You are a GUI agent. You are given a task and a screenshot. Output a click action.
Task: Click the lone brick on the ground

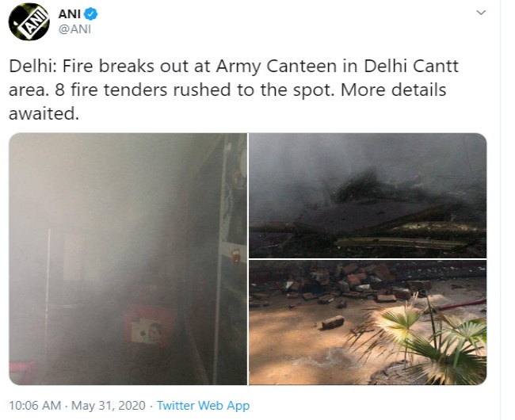(333, 323)
